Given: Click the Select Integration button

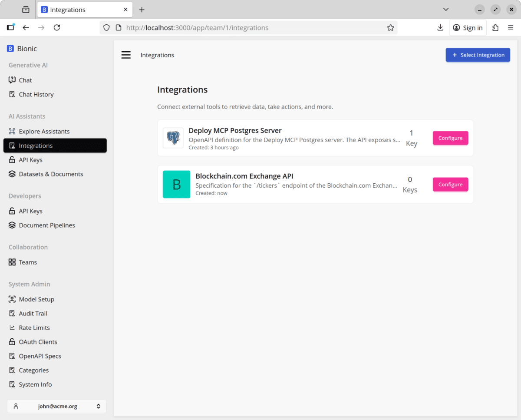Looking at the screenshot, I should pyautogui.click(x=478, y=55).
